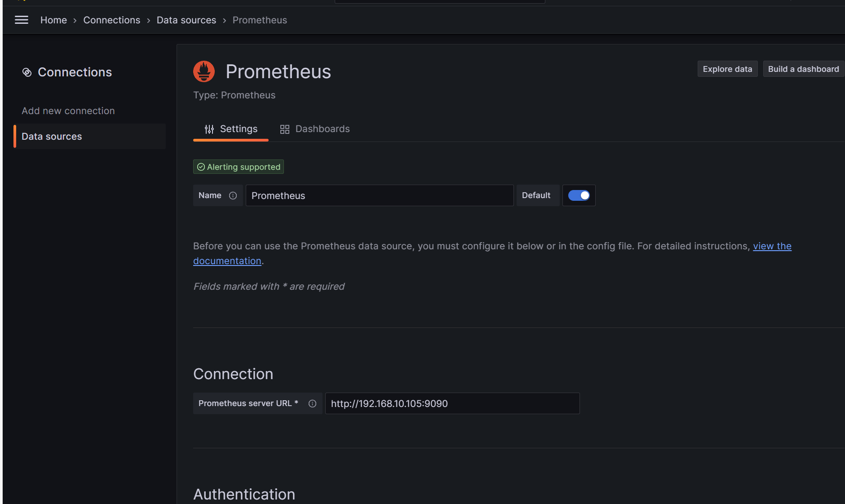The image size is (845, 504).
Task: Click 'Fields marked with * are required' note
Action: click(269, 287)
